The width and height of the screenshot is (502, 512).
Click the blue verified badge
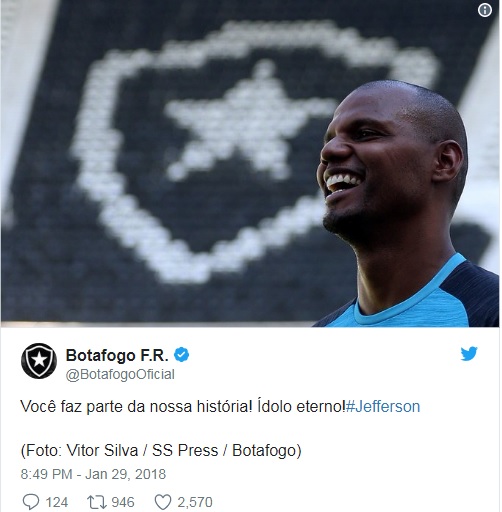coord(182,355)
